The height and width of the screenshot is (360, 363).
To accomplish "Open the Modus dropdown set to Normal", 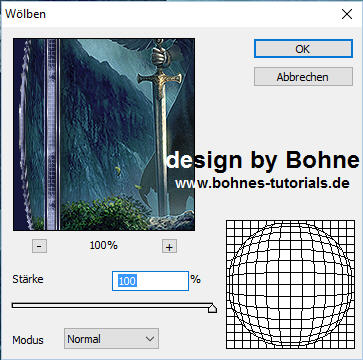I will coord(111,339).
